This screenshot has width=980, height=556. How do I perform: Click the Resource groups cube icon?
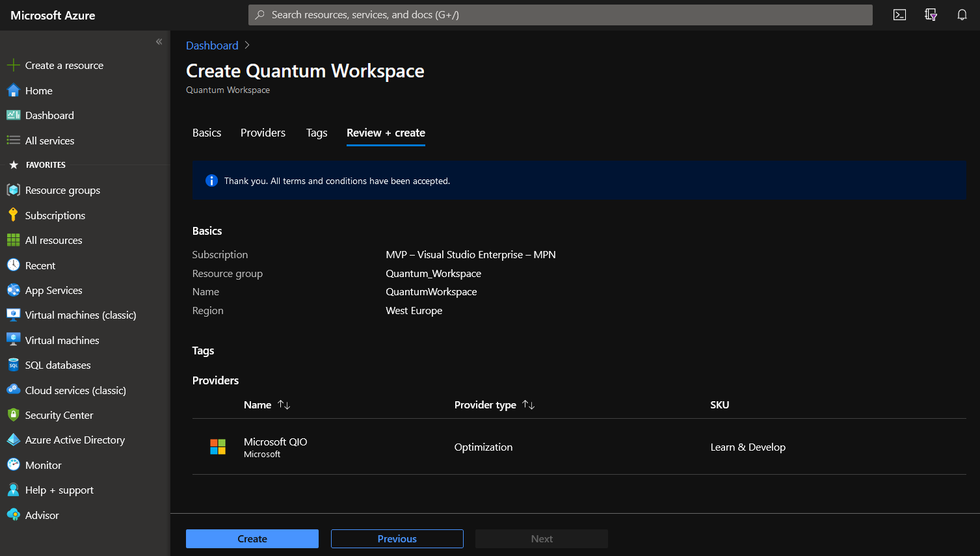(13, 190)
